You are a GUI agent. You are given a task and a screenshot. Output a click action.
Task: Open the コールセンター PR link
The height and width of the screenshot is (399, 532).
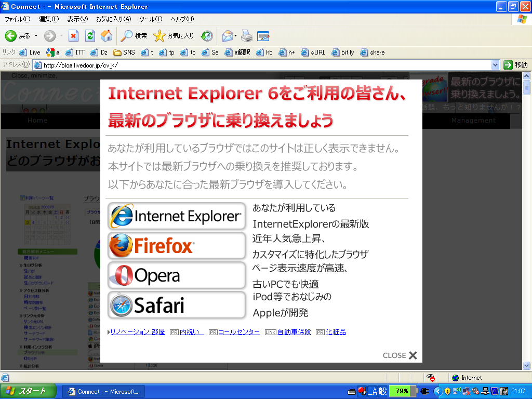coord(239,332)
